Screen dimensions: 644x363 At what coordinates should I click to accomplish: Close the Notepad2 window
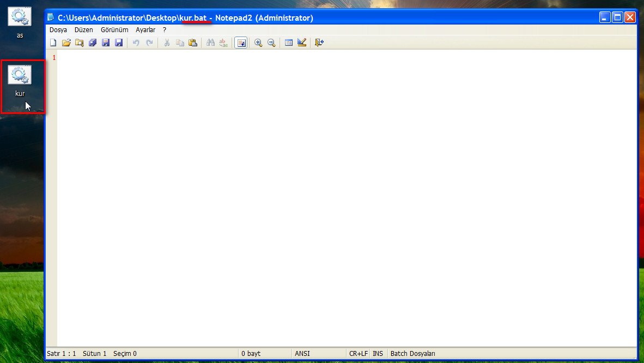[630, 17]
